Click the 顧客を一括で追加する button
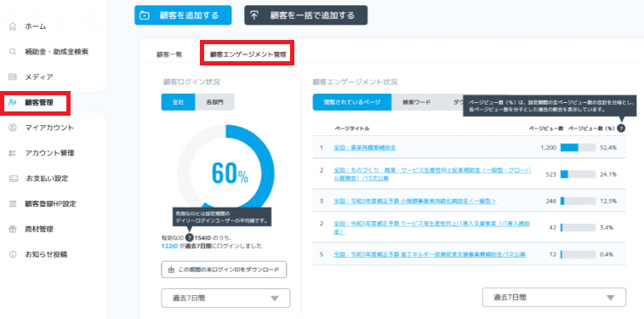The image size is (644, 319). [306, 15]
